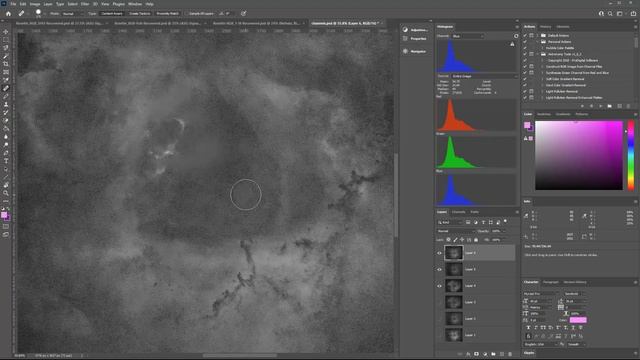The image size is (640, 360).
Task: Open the Filter menu
Action: [85, 4]
